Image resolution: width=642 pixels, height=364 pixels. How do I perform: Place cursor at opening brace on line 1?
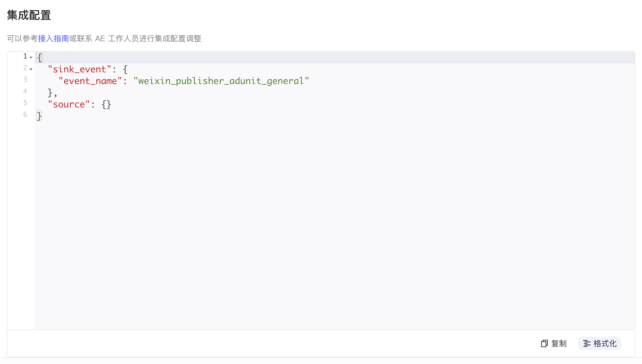[x=39, y=58]
